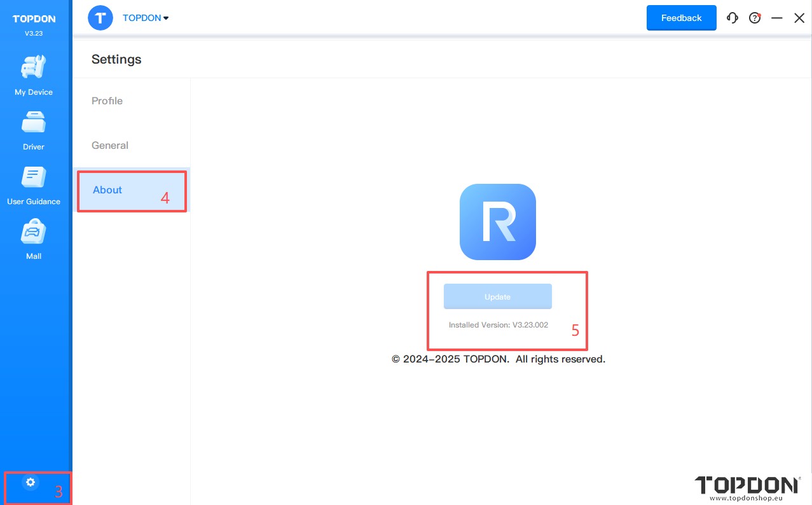Close the TOPDON application window
Image resolution: width=812 pixels, height=505 pixels.
(x=799, y=18)
